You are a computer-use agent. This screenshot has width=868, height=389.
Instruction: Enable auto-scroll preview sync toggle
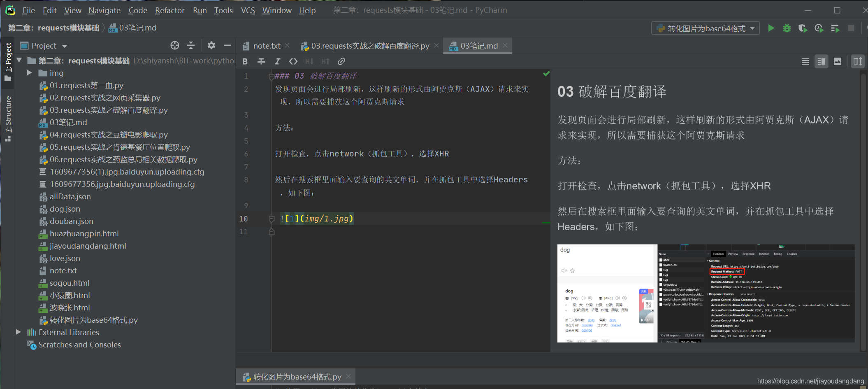tap(858, 61)
